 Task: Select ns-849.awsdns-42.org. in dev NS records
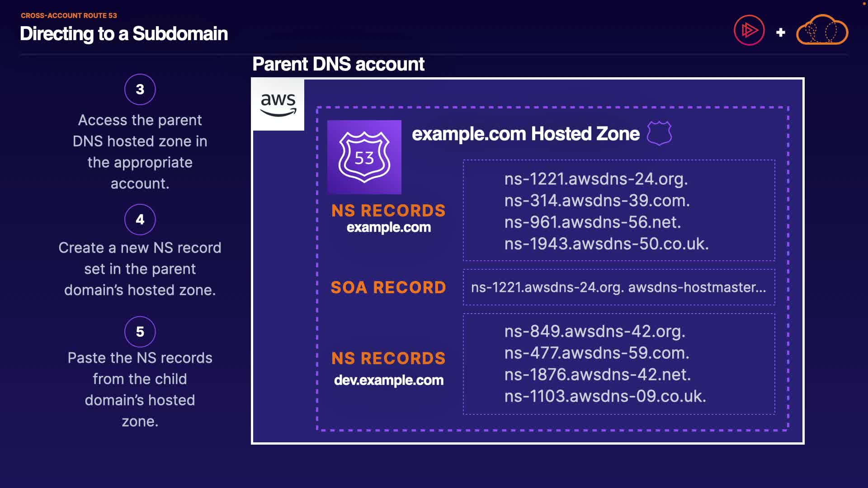594,331
